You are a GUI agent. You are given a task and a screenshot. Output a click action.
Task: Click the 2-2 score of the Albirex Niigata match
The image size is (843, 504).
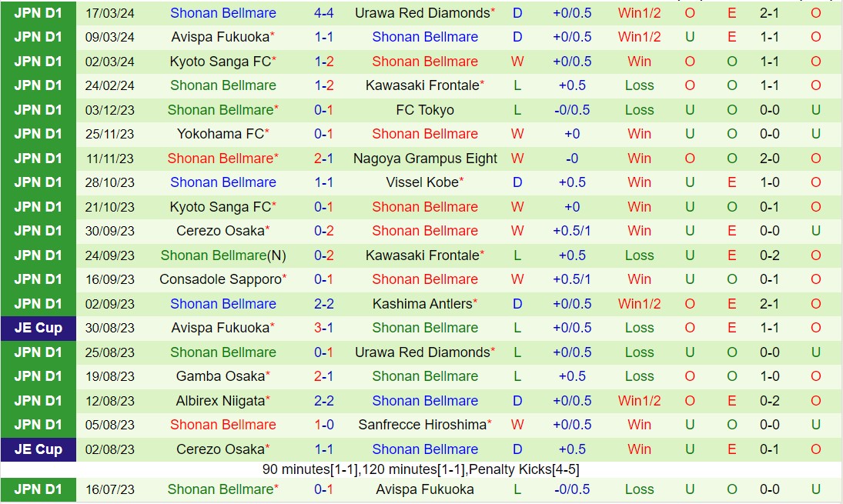coord(323,401)
